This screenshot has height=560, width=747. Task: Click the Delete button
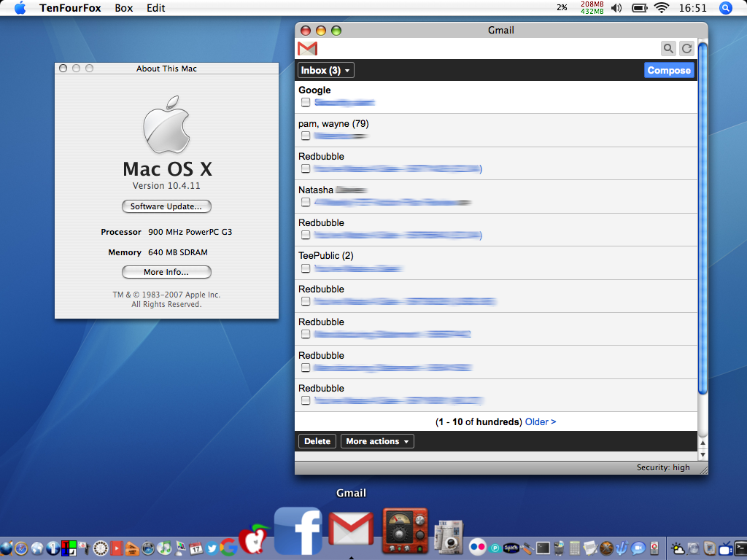point(317,441)
